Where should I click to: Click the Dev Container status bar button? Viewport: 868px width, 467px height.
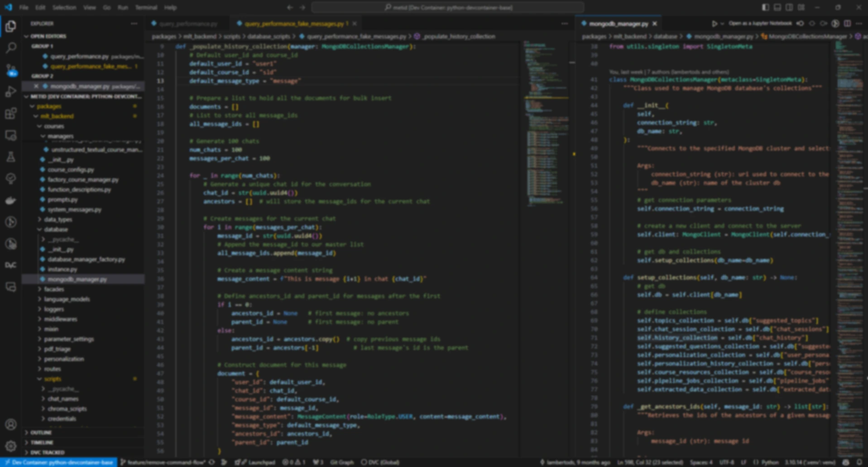click(59, 462)
